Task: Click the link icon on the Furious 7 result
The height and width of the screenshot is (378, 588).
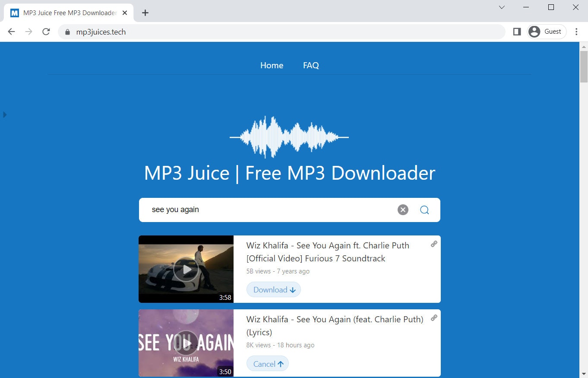Action: pos(433,244)
